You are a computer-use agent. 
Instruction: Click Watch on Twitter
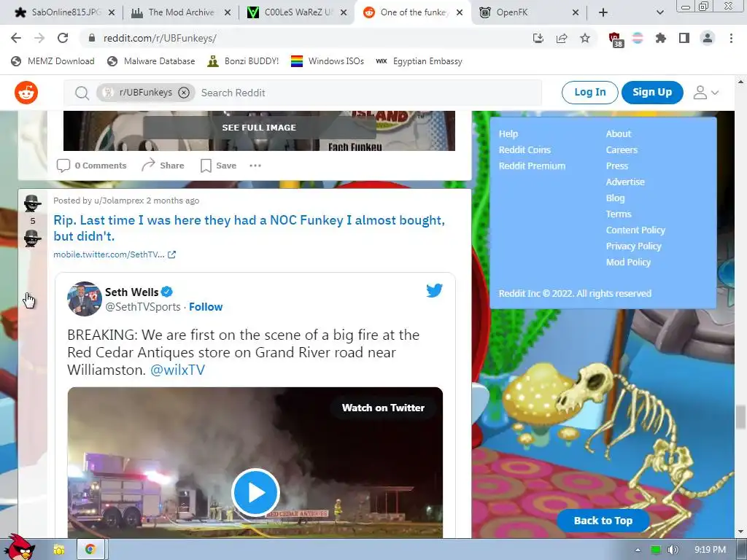click(x=383, y=408)
